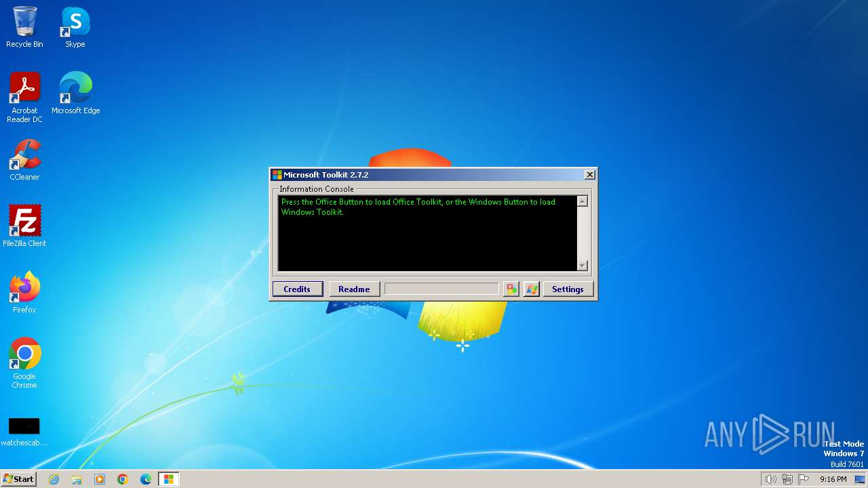Image resolution: width=868 pixels, height=488 pixels.
Task: Click the volume icon in system tray
Action: 770,479
